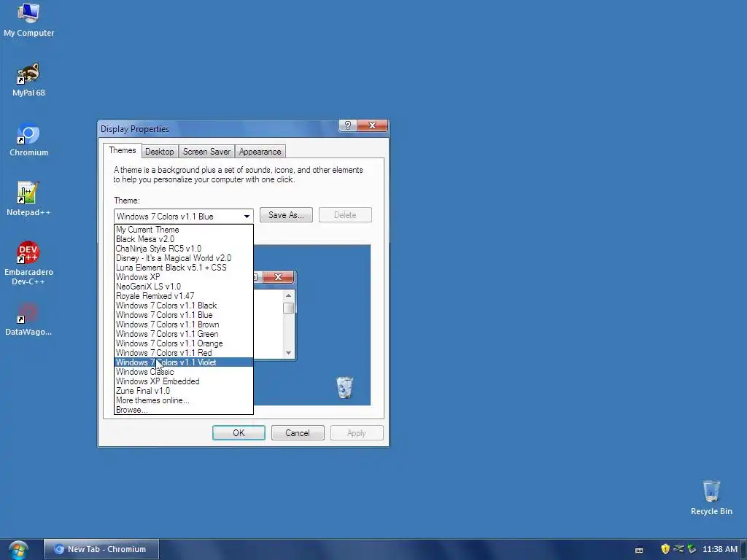Pick Zune Final v1.0 theme
Screen dimensions: 747x560
[x=183, y=391]
